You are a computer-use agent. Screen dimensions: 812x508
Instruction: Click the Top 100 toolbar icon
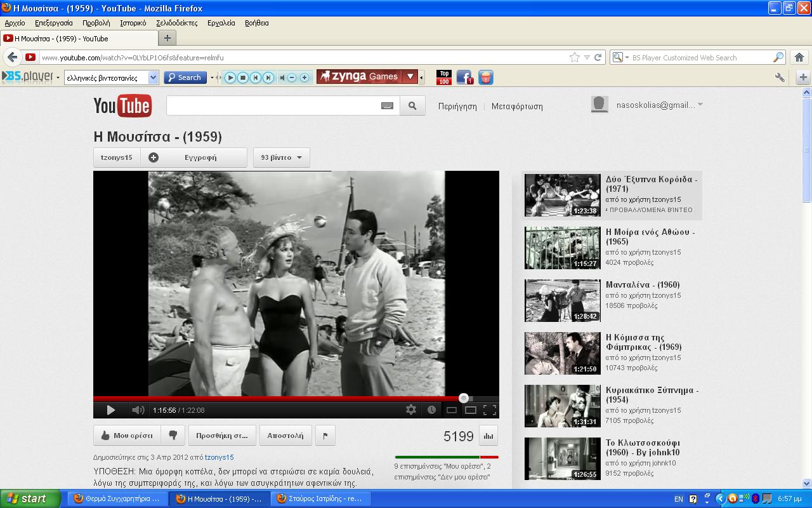444,77
